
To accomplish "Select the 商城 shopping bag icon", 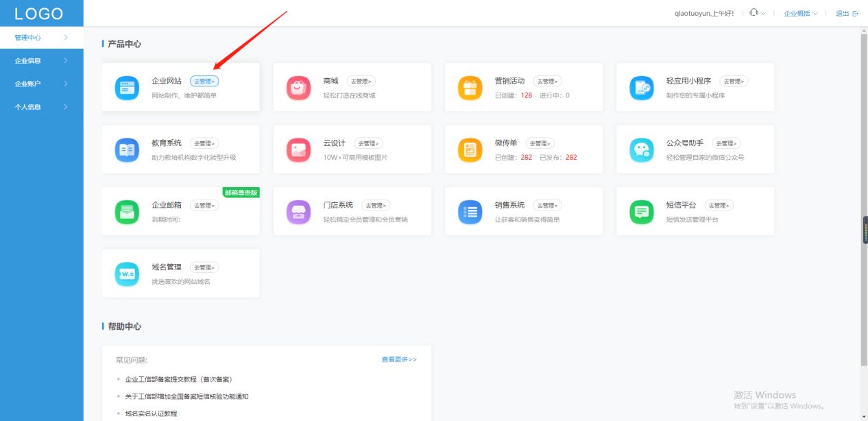I will (x=298, y=87).
